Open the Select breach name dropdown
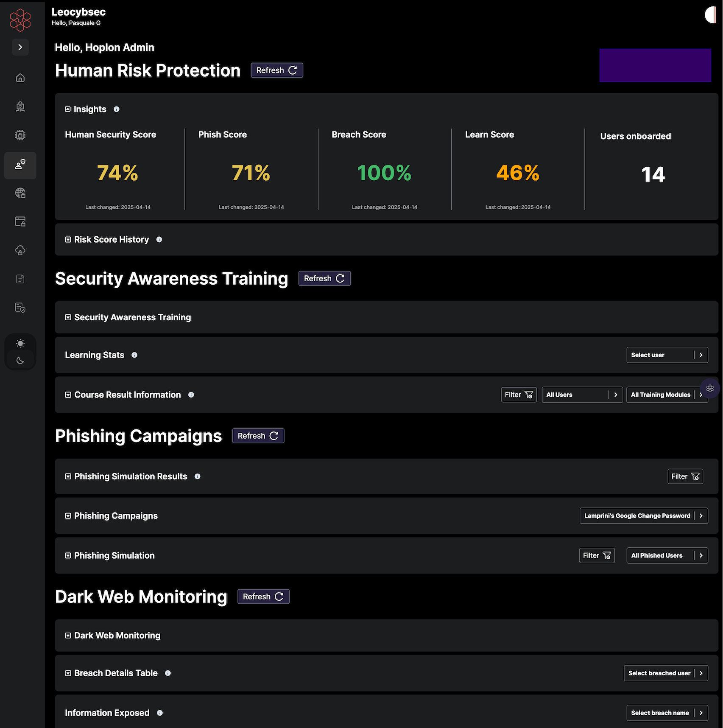The image size is (723, 728). click(x=667, y=713)
